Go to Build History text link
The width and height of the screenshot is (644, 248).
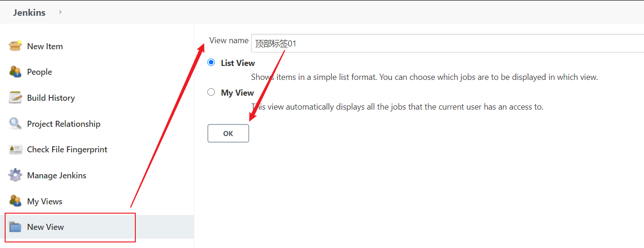pos(51,98)
